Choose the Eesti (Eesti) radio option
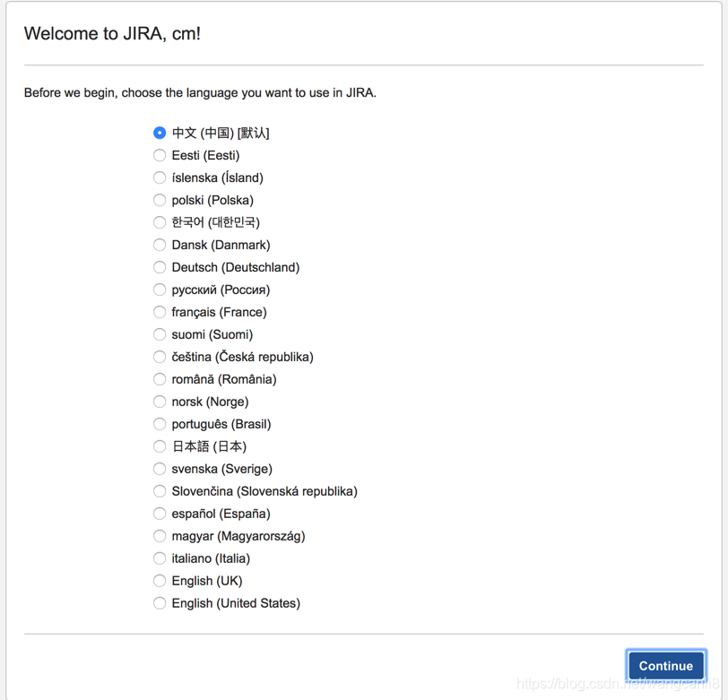 (x=160, y=155)
